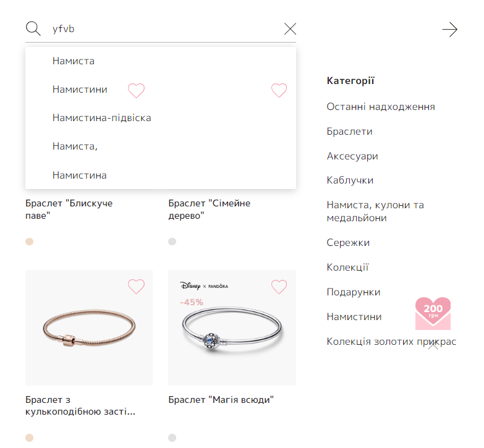Pick the "Намистина" suggestion in dropdown

tap(80, 175)
